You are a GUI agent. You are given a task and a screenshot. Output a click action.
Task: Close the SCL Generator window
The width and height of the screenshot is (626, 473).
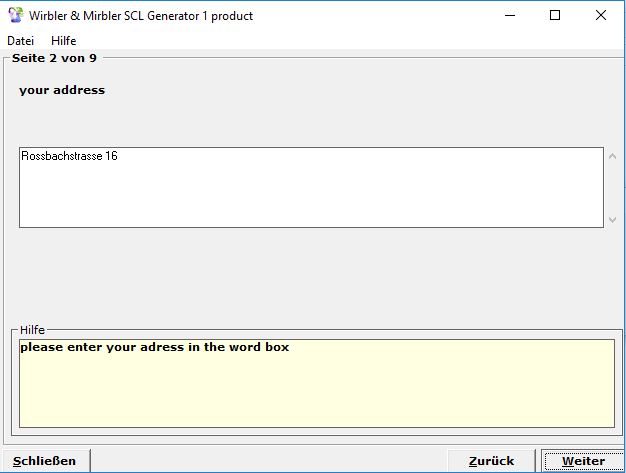(601, 15)
